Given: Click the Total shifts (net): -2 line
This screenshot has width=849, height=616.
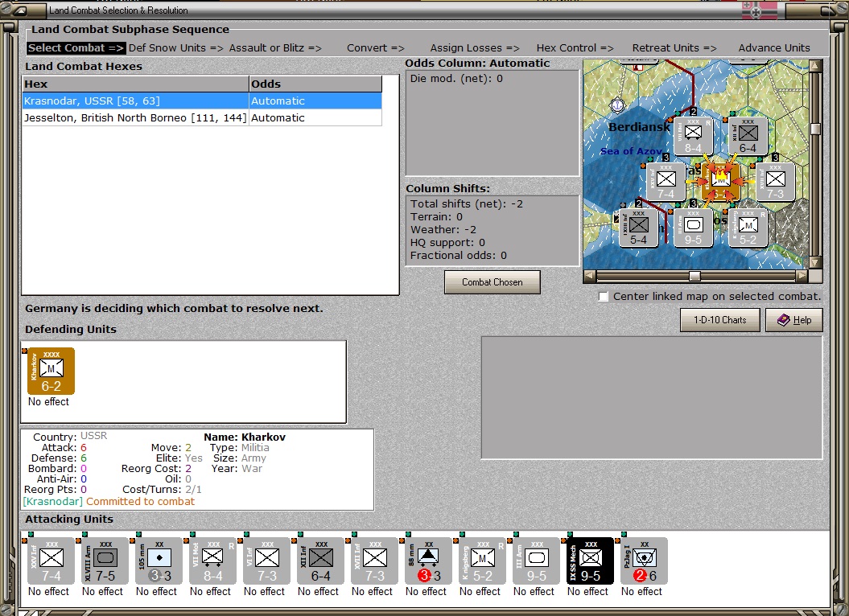Looking at the screenshot, I should pos(466,204).
